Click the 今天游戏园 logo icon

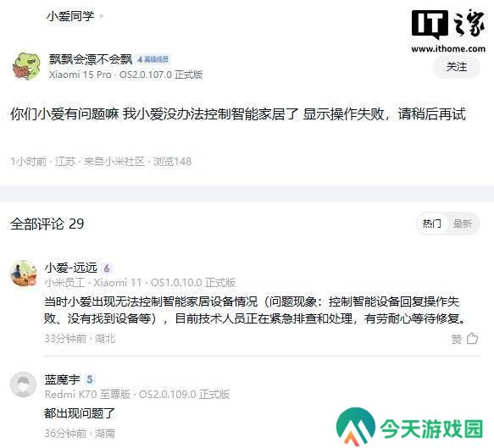355,426
